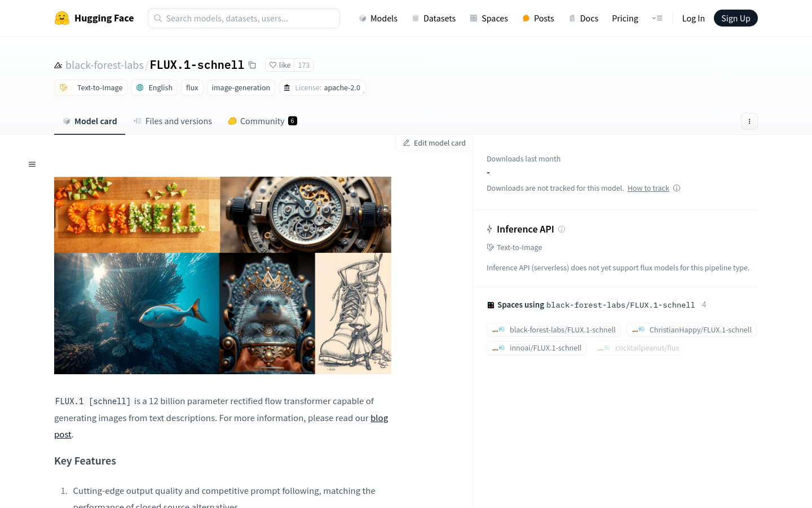812x508 pixels.
Task: Open the Models page
Action: click(378, 18)
